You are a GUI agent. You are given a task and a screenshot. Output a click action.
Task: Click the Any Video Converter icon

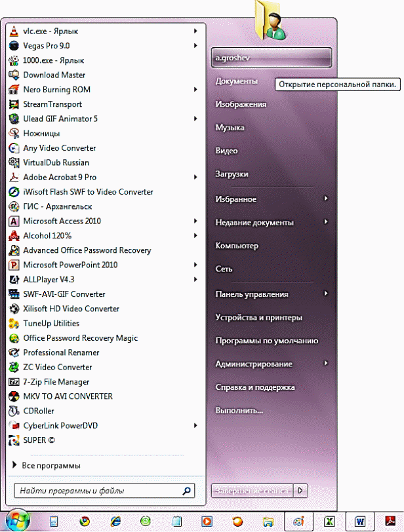point(14,148)
